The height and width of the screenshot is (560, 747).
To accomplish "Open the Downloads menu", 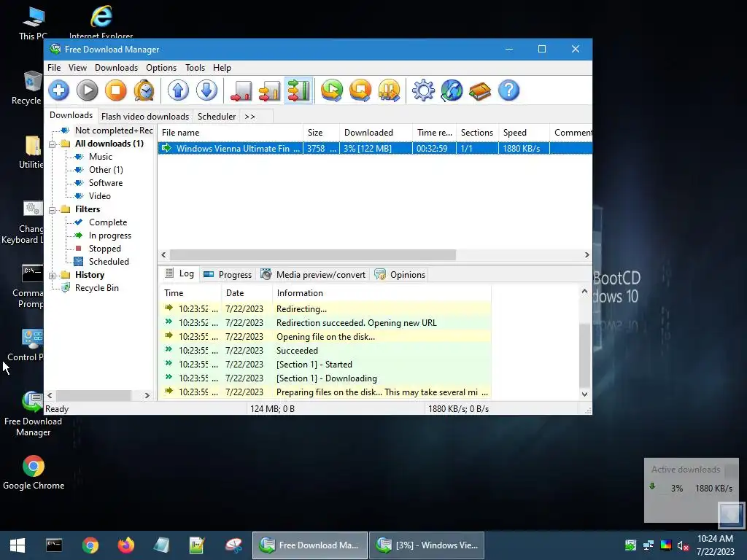I will tap(116, 68).
